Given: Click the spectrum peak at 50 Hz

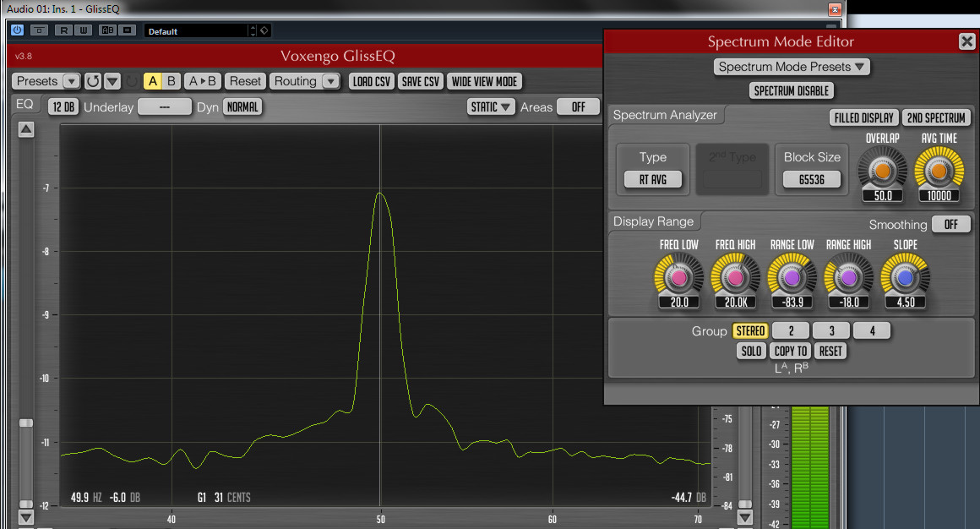Looking at the screenshot, I should click(379, 194).
